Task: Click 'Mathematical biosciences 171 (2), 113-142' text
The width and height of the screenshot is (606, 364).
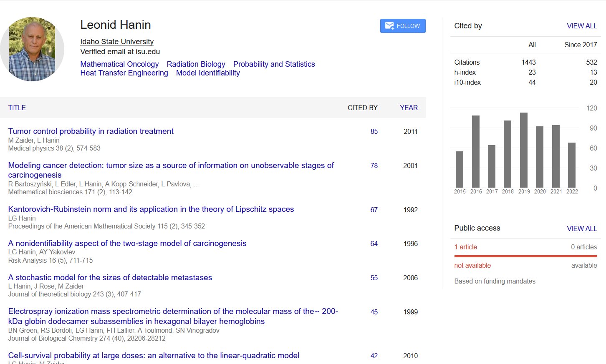Action: 70,192
